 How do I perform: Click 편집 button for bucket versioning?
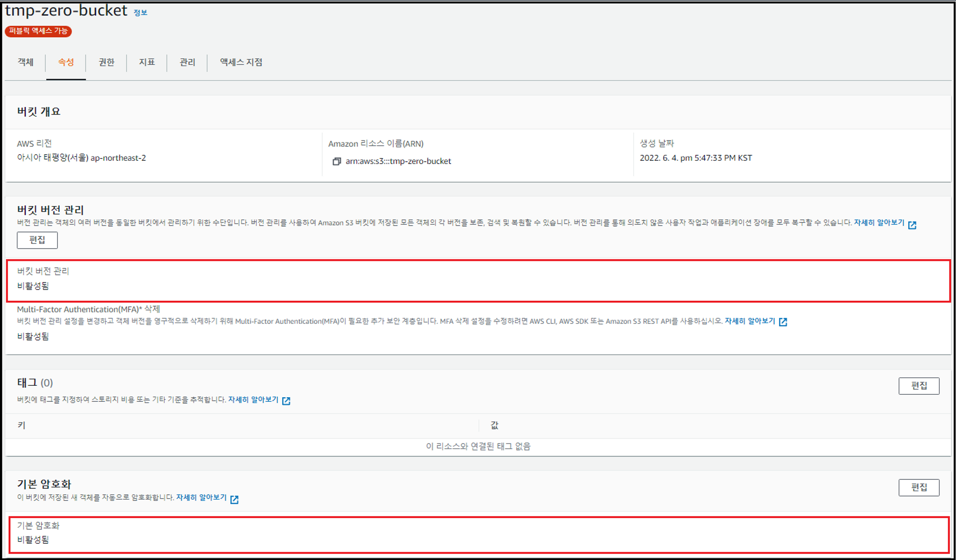pos(37,240)
